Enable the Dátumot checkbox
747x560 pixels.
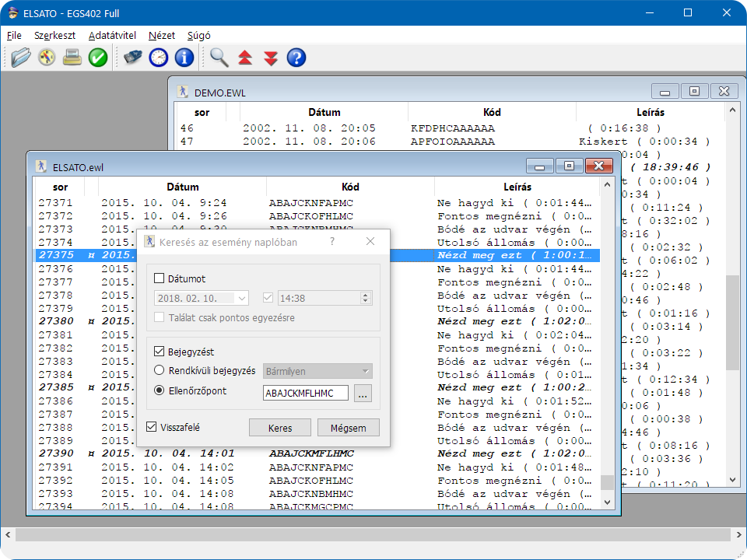[x=160, y=278]
